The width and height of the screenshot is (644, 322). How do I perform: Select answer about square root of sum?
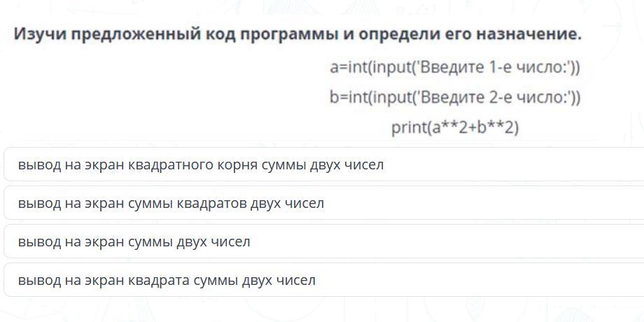(x=325, y=164)
